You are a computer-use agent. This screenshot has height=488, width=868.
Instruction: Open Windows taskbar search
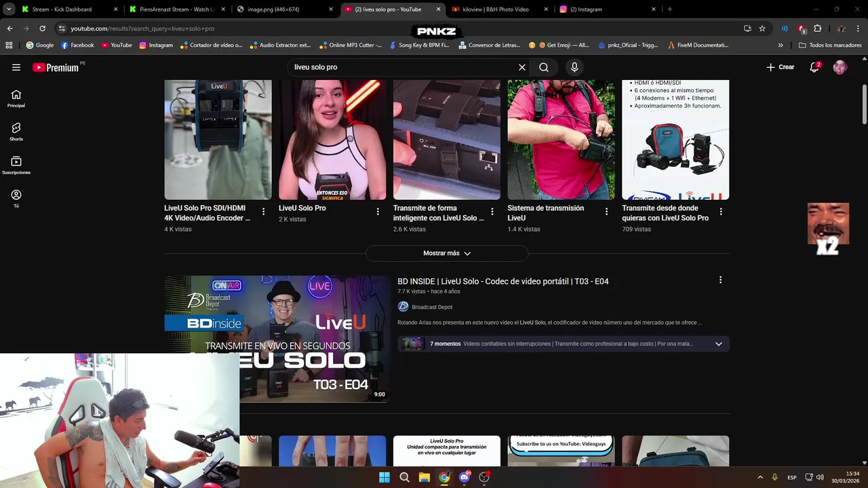[x=404, y=477]
